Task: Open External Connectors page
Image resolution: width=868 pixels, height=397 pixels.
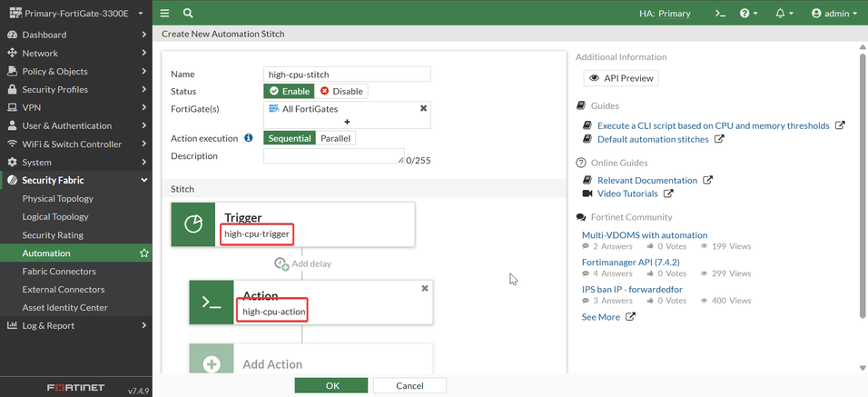Action: [x=64, y=289]
